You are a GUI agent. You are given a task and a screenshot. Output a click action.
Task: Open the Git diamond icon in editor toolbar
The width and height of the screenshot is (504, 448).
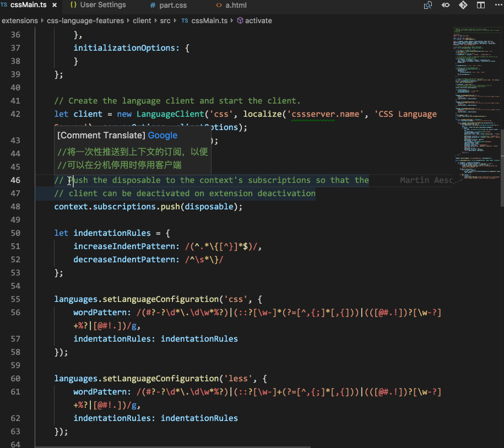463,5
